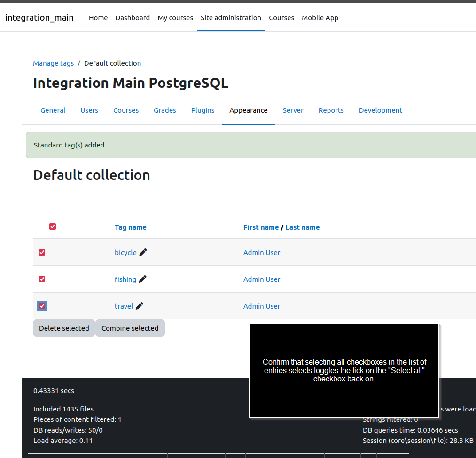Click the 'Load average: 0.11' text
The height and width of the screenshot is (458, 476).
click(x=63, y=441)
